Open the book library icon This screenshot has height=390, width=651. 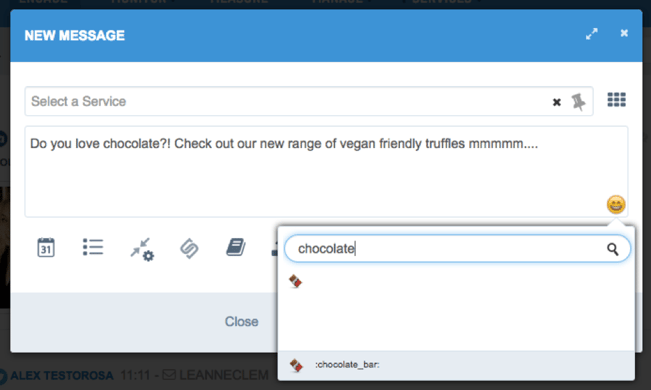click(x=236, y=247)
